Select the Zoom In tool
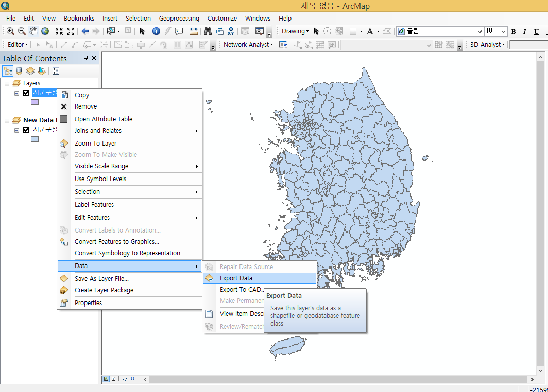This screenshot has height=392, width=548. coord(10,31)
